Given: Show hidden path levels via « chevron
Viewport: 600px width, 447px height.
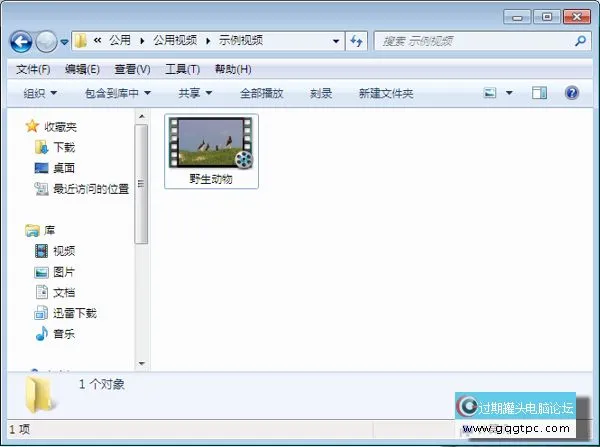Looking at the screenshot, I should [x=98, y=40].
